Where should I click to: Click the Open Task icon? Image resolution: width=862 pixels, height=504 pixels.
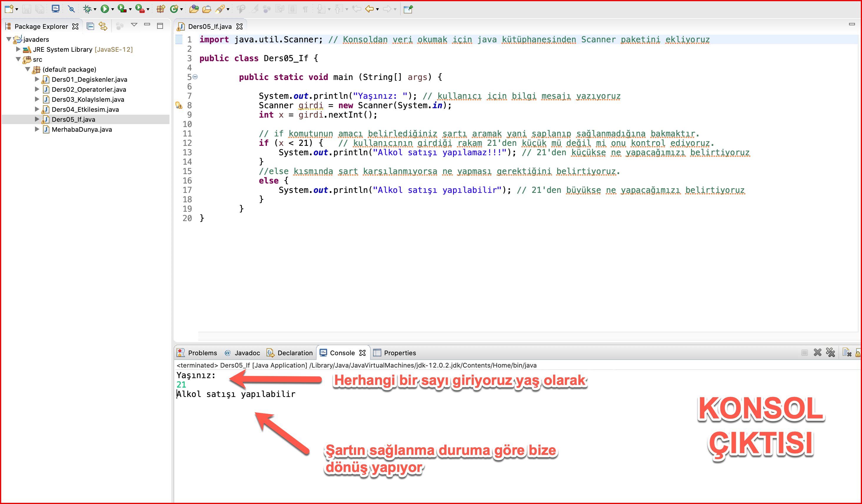click(207, 9)
